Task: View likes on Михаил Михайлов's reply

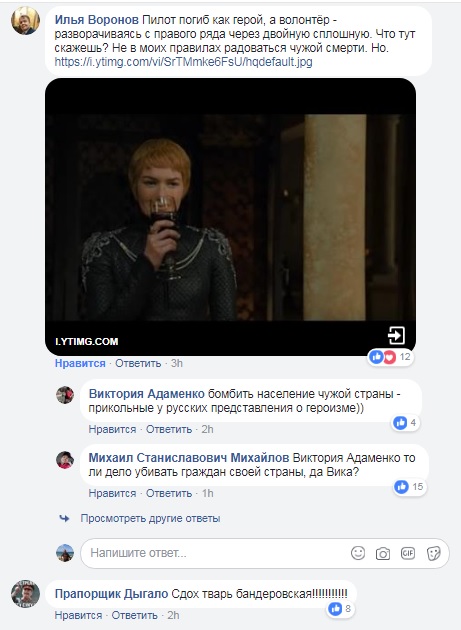Action: click(410, 487)
